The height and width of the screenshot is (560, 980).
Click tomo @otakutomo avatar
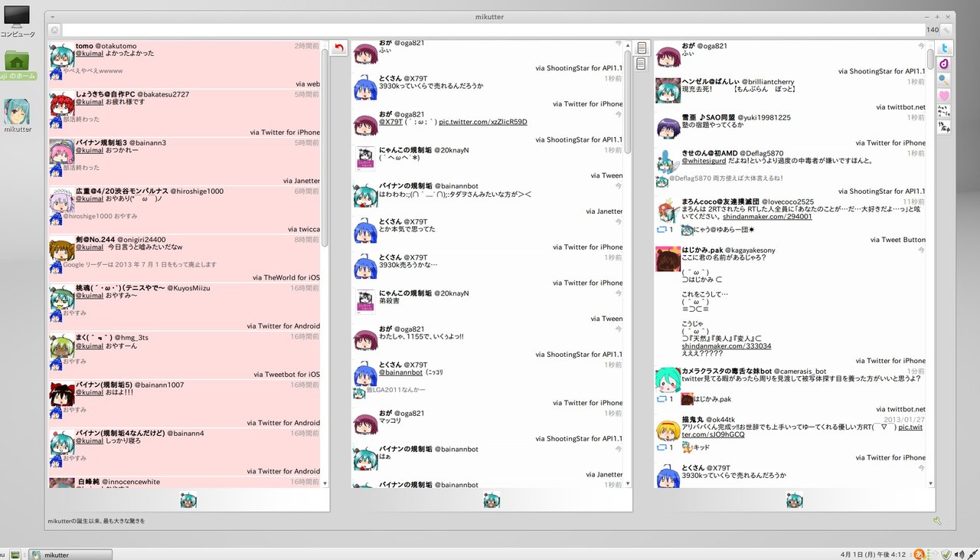(61, 56)
